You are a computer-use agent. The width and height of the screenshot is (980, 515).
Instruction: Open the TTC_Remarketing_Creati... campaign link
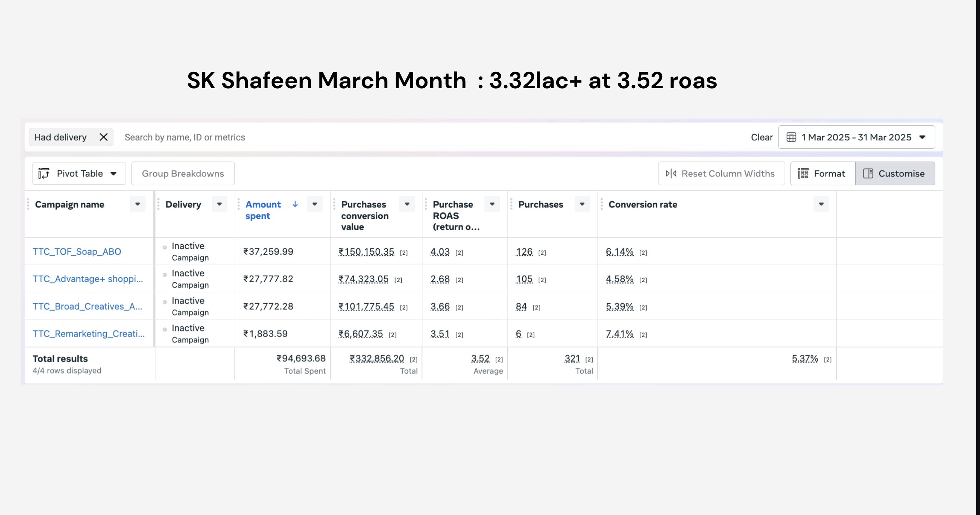89,334
